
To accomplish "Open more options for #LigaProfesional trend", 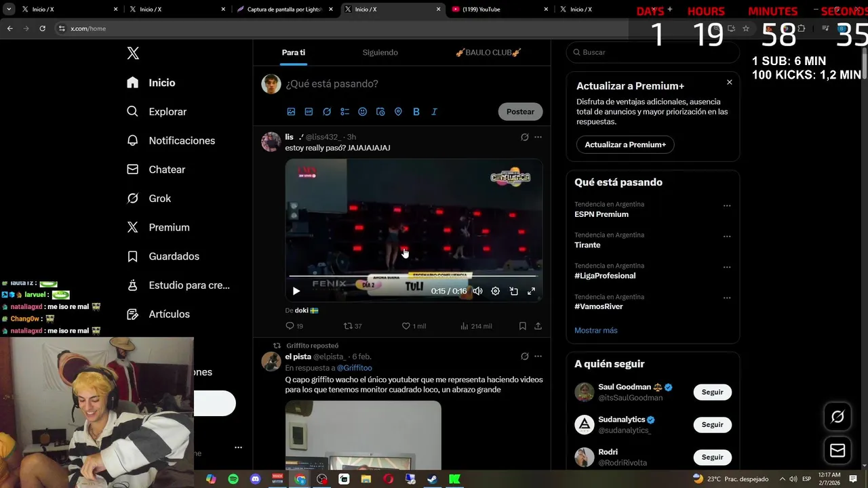I will click(727, 267).
